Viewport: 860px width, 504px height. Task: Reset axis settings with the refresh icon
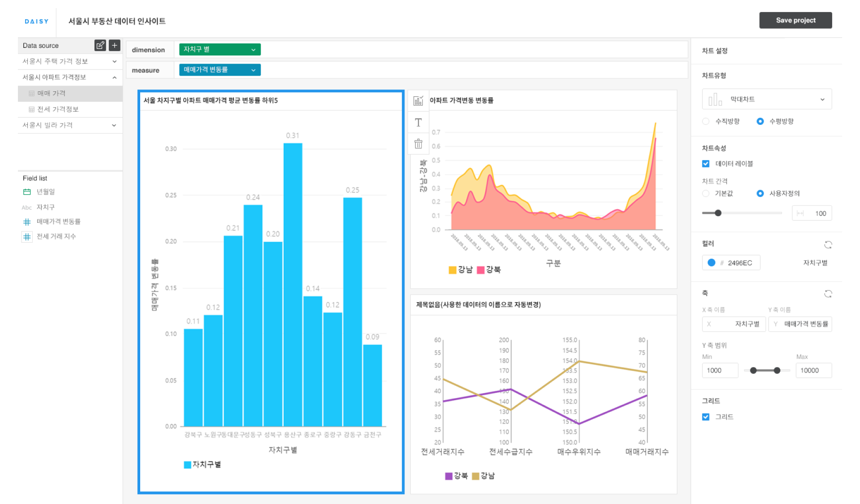[828, 294]
